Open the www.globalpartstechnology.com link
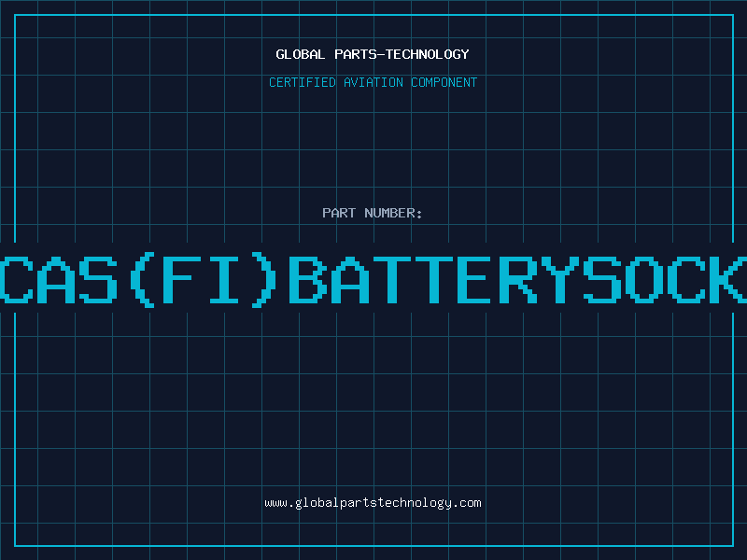This screenshot has width=747, height=560. click(x=373, y=503)
